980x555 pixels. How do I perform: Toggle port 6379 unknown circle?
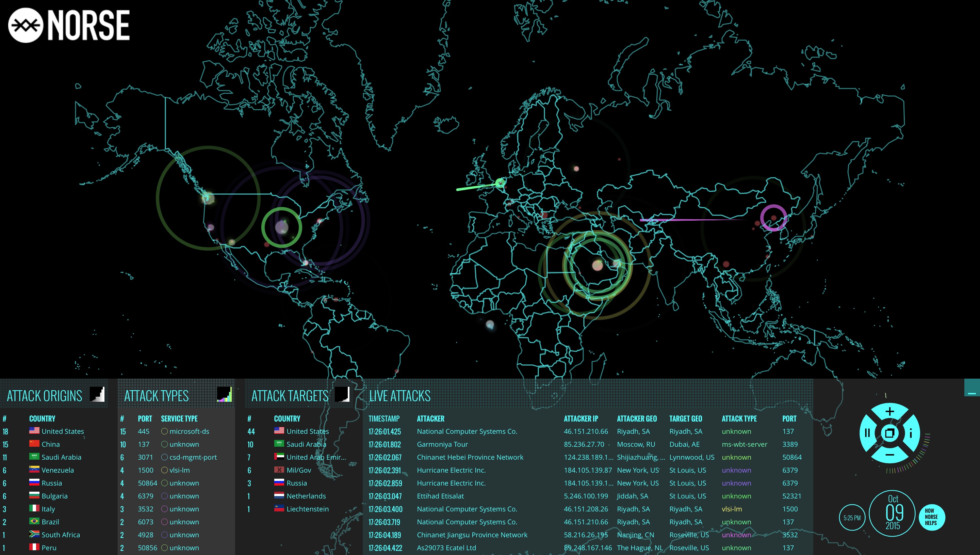[x=165, y=496]
